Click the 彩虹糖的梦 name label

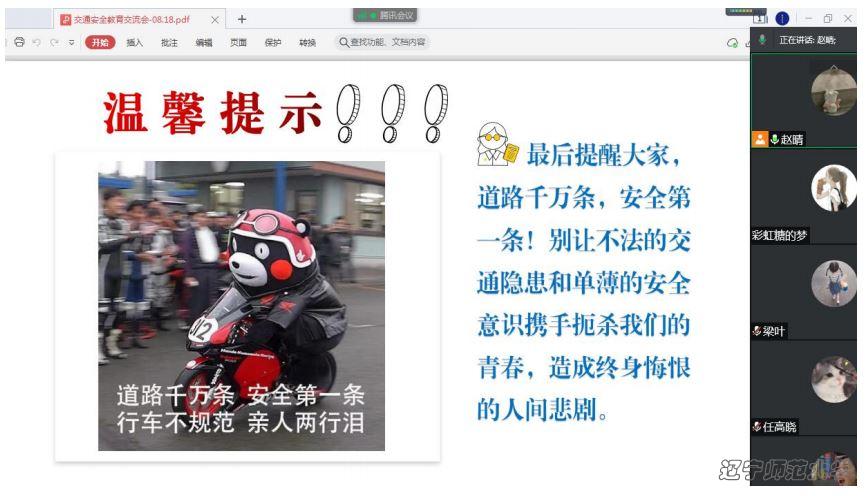coord(779,235)
